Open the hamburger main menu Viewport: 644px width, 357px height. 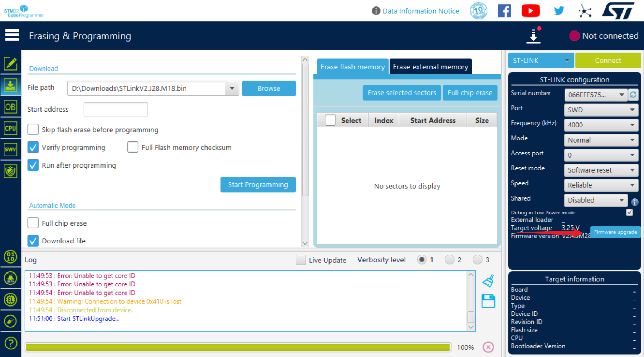12,35
